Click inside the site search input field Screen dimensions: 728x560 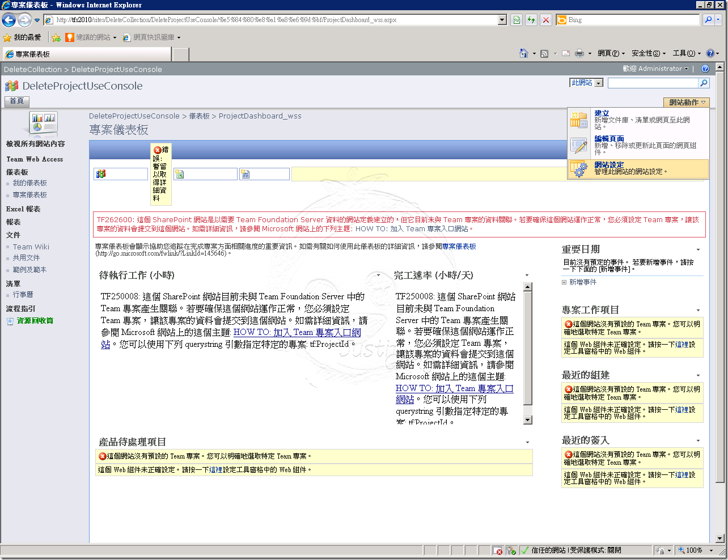(x=653, y=83)
